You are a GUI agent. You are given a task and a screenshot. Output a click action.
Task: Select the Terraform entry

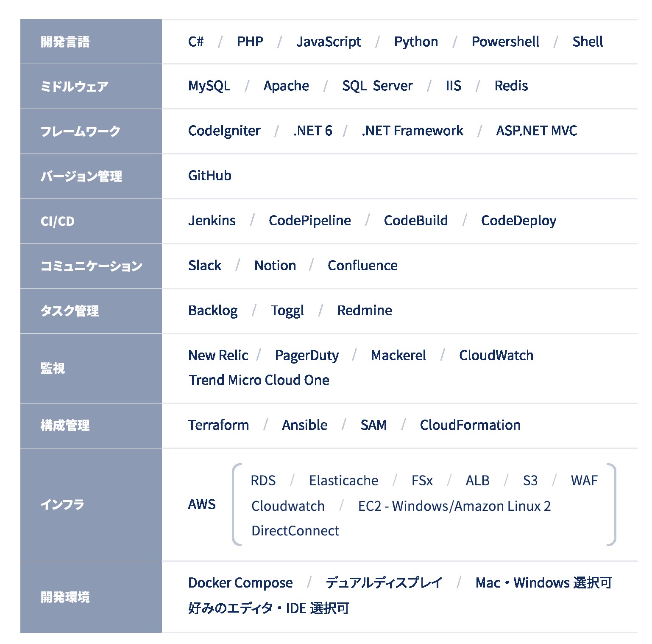coord(219,425)
